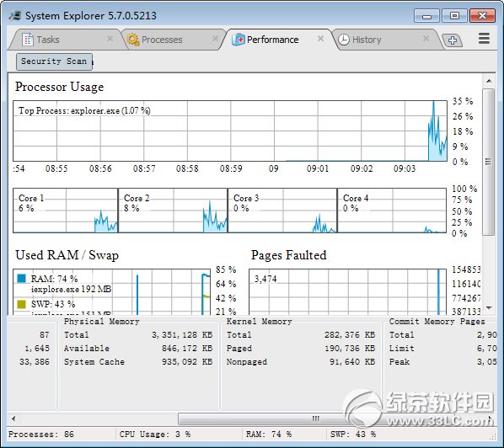504x448 pixels.
Task: Click Kernel Memory Total 282,376 KB
Action: [x=350, y=335]
